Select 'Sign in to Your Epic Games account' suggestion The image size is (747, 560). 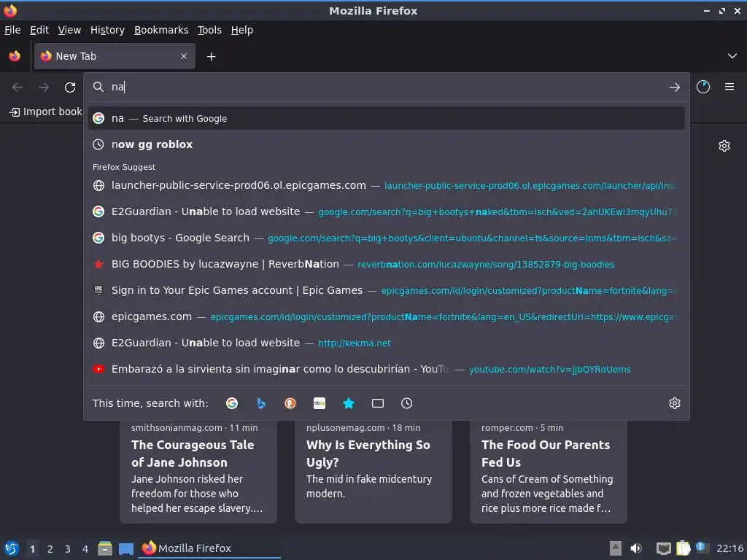[x=387, y=290]
